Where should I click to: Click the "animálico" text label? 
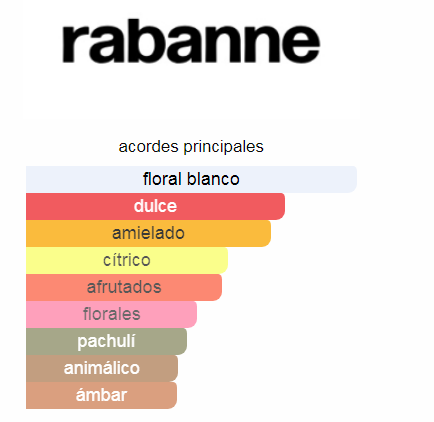coord(102,368)
